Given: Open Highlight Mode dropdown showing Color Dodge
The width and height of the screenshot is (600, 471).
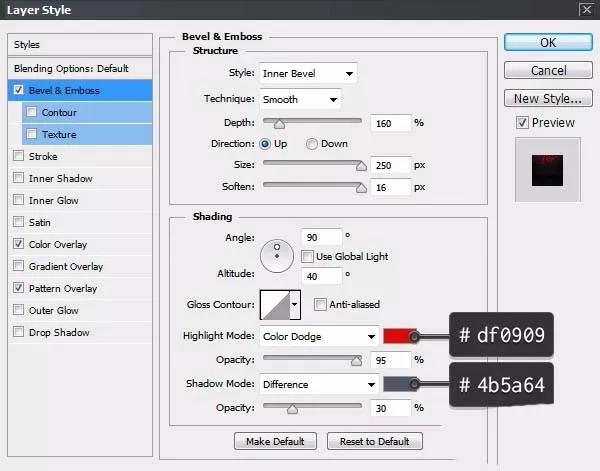Looking at the screenshot, I should [319, 336].
